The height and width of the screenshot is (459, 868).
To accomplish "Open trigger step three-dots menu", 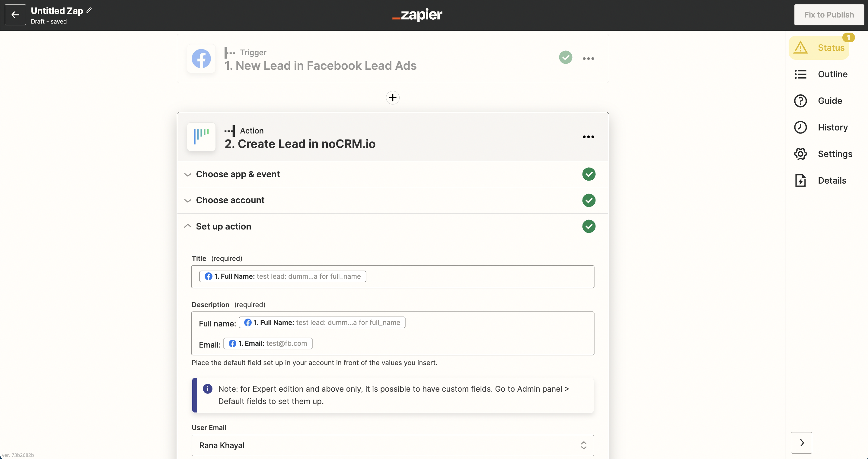I will 588,58.
